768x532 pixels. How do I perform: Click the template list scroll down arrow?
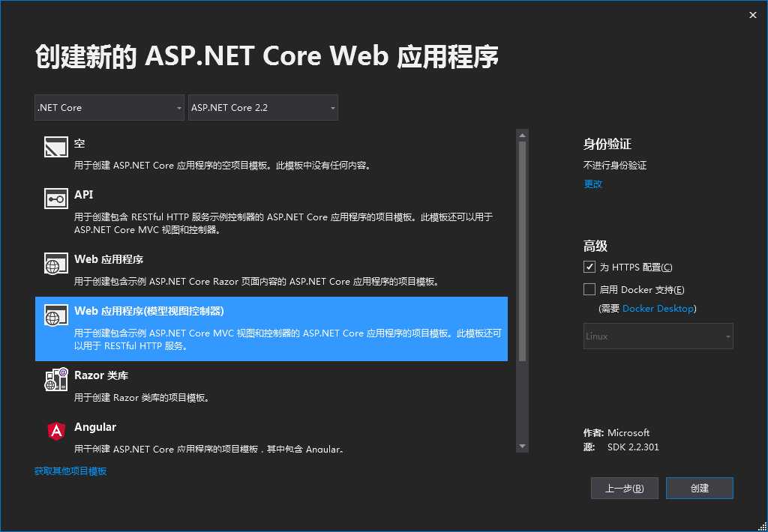(522, 446)
